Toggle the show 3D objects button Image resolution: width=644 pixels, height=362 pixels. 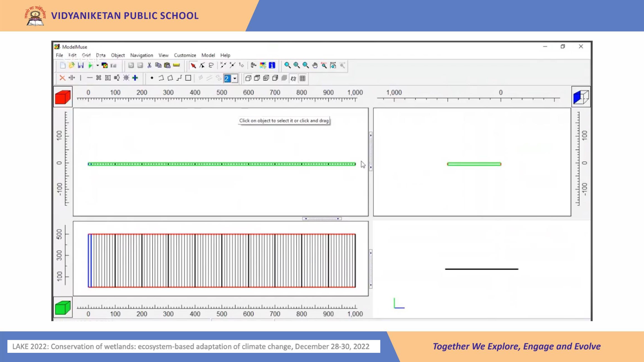(x=293, y=79)
